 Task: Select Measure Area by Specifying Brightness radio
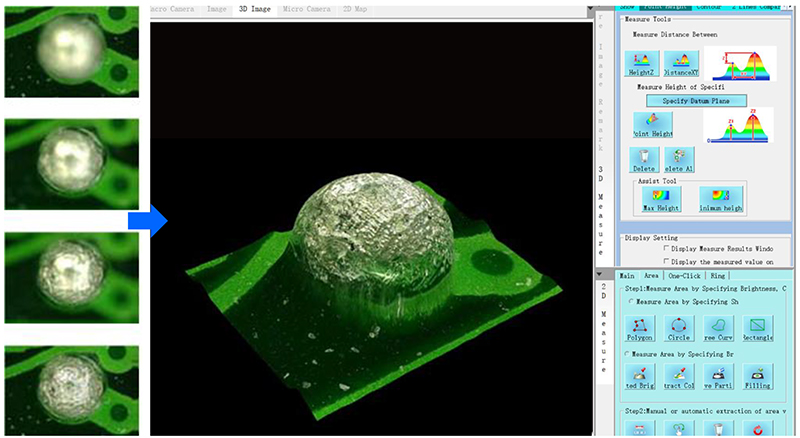click(x=628, y=354)
